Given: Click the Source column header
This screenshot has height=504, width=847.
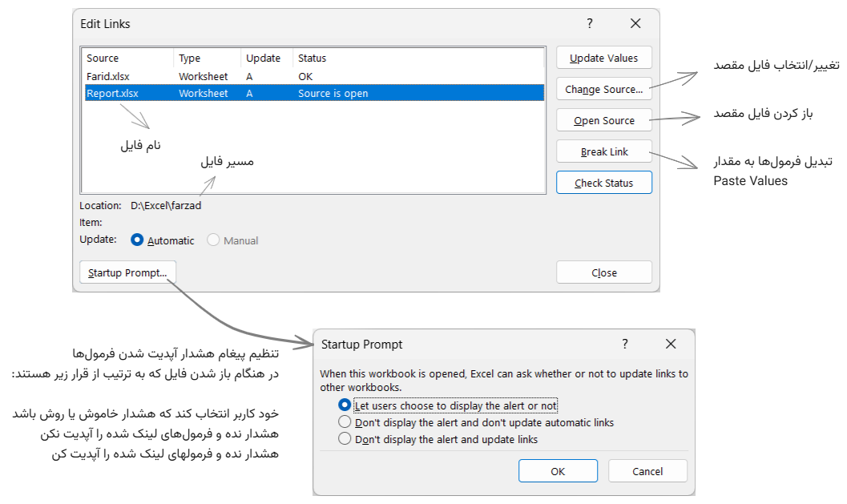Looking at the screenshot, I should click(x=103, y=58).
